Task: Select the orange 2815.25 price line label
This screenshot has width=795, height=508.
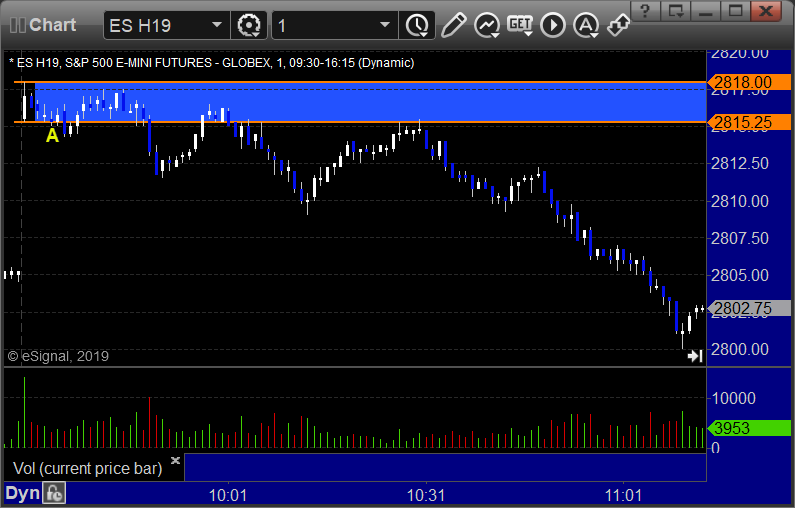Action: tap(749, 122)
